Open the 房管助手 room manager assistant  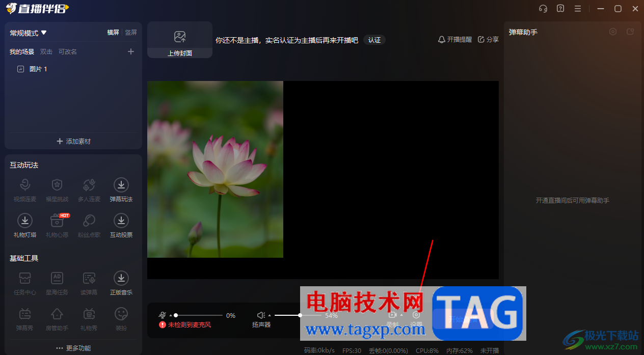pyautogui.click(x=57, y=319)
